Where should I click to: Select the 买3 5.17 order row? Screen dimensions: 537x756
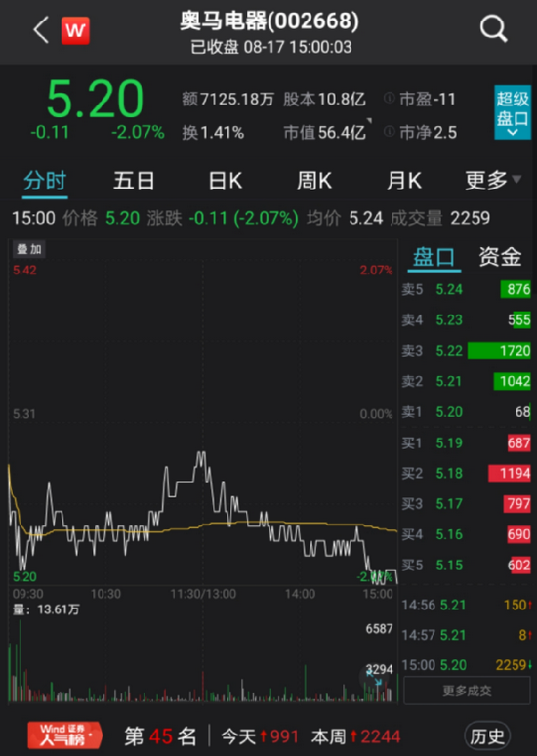click(466, 504)
